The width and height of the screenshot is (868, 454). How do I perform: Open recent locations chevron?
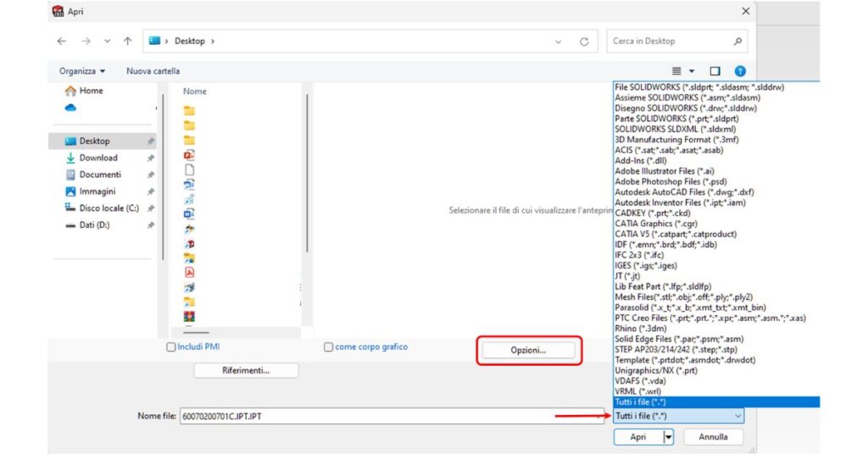pos(108,41)
